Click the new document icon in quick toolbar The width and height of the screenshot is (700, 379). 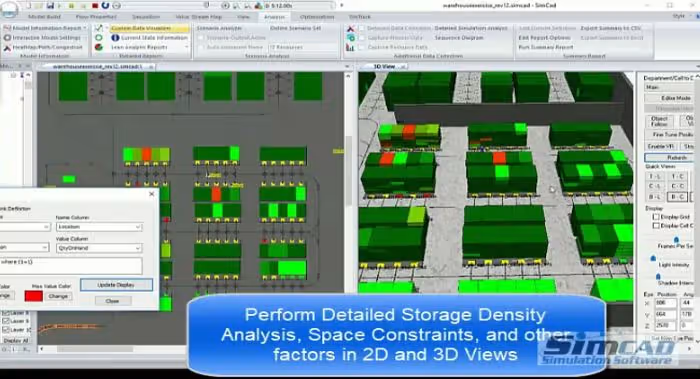[x=29, y=6]
